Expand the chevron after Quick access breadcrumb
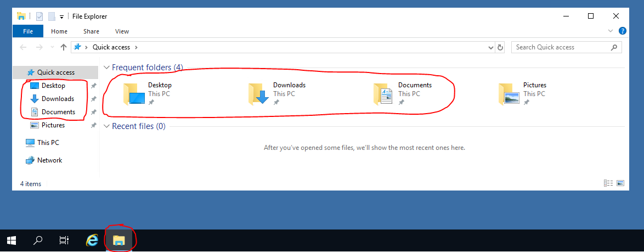This screenshot has height=252, width=644. pyautogui.click(x=137, y=47)
